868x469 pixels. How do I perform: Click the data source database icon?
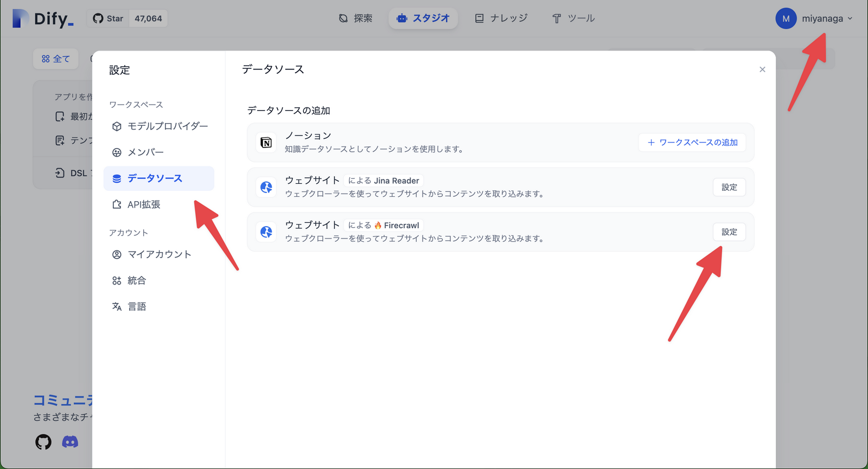pyautogui.click(x=117, y=178)
